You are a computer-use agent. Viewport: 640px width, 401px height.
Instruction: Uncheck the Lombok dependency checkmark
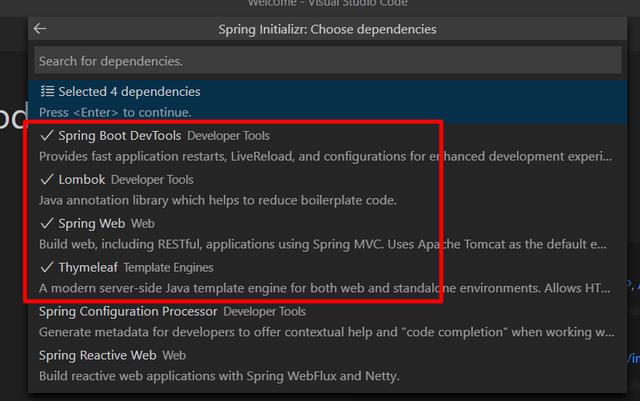click(x=47, y=179)
